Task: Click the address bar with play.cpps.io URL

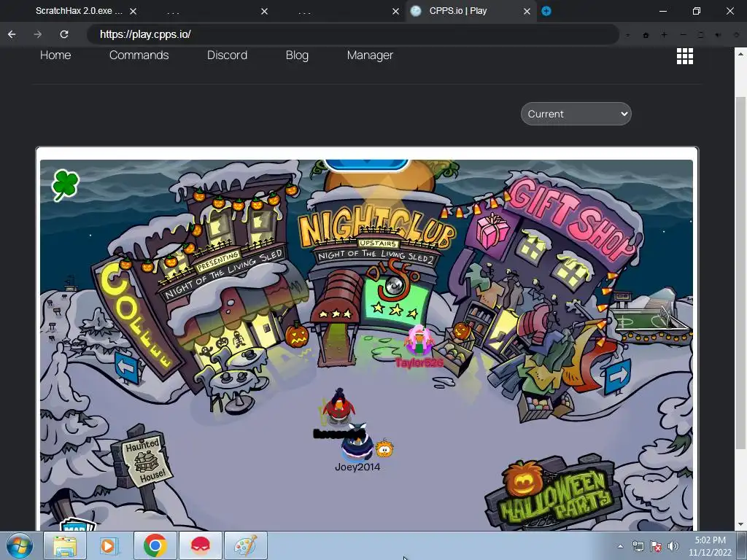Action: coord(352,34)
